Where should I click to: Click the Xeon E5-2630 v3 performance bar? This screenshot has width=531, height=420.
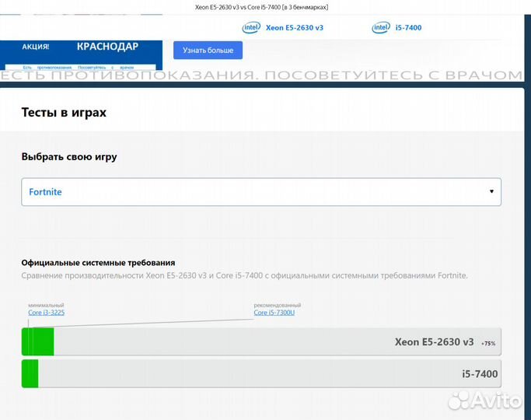[x=261, y=341]
